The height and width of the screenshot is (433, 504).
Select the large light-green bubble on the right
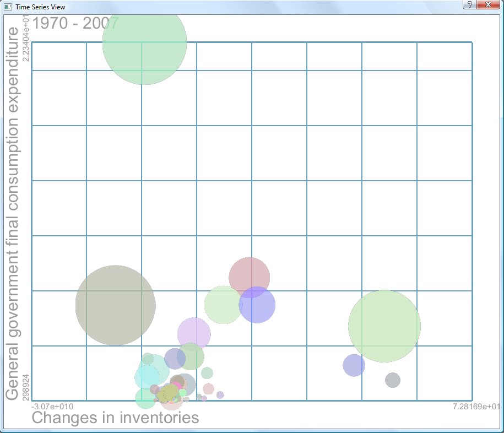click(x=384, y=326)
